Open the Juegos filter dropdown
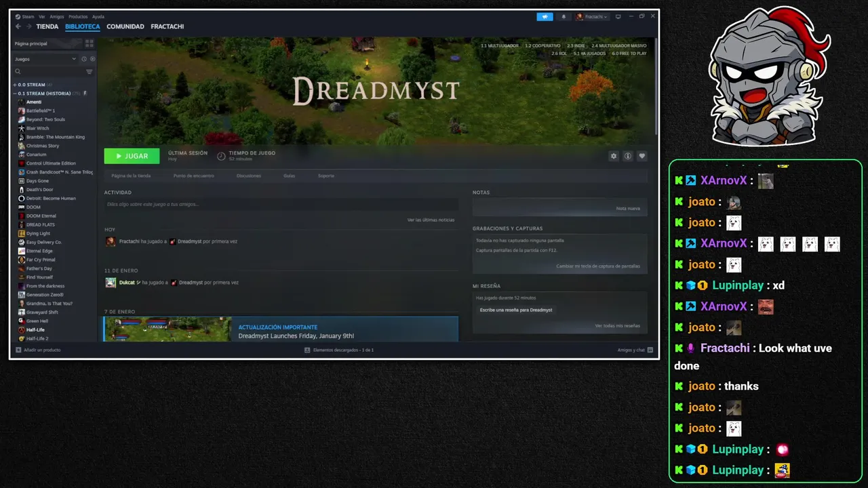The height and width of the screenshot is (488, 868). tap(46, 59)
